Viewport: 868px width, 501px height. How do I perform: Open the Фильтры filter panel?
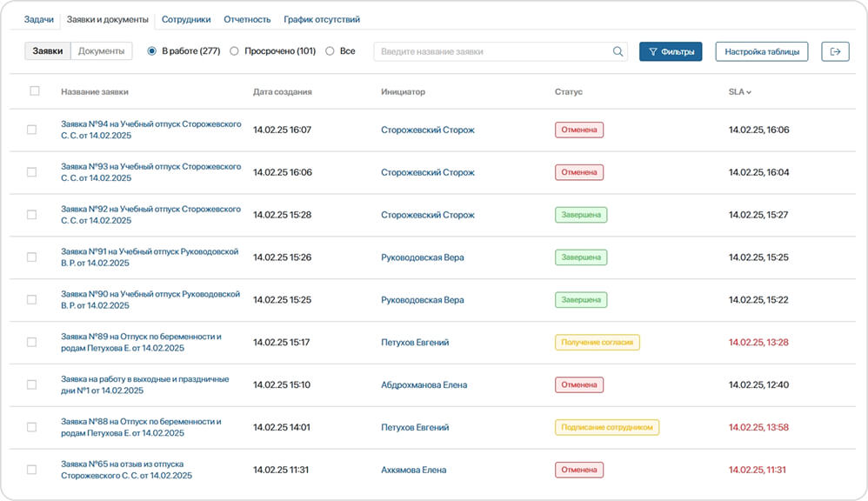[671, 51]
